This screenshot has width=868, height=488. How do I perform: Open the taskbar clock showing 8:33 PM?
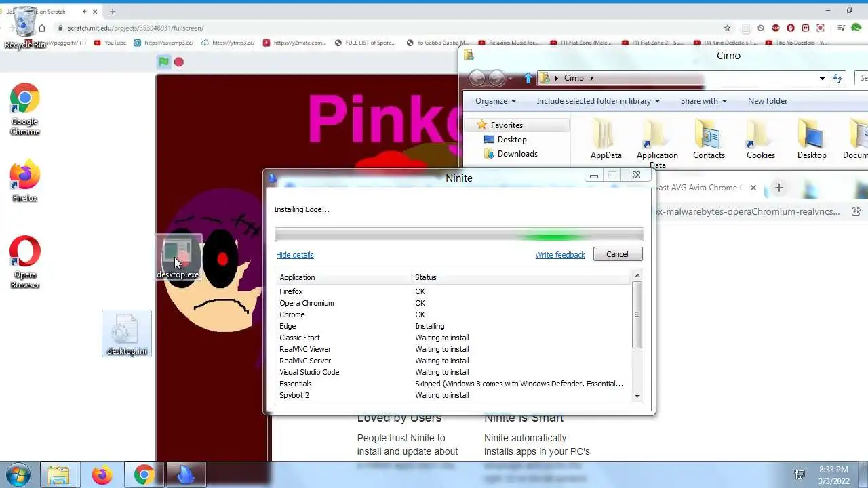pos(833,474)
